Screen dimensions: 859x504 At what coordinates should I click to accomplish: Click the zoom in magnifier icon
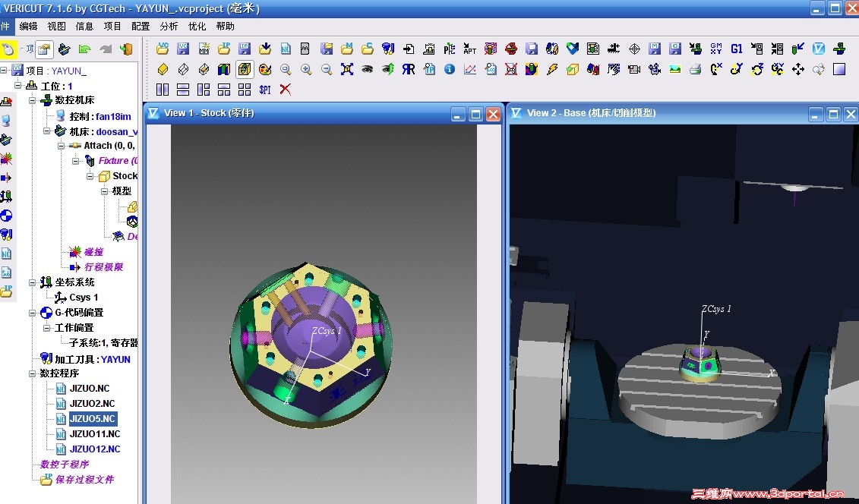[305, 70]
